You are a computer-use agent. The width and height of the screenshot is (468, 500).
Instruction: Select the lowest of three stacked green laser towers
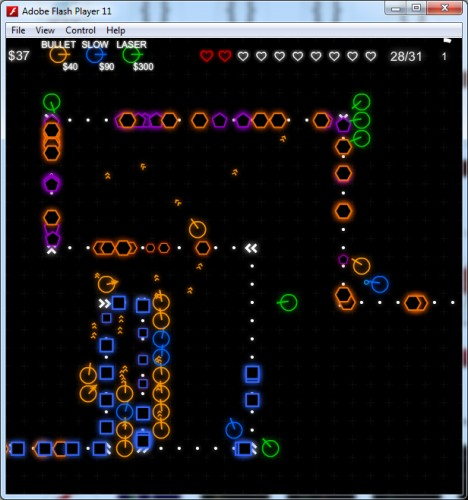(x=361, y=138)
